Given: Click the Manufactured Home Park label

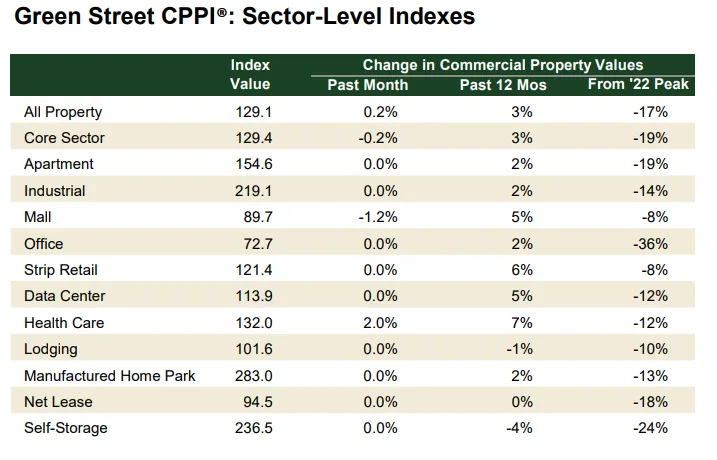Looking at the screenshot, I should point(109,376).
